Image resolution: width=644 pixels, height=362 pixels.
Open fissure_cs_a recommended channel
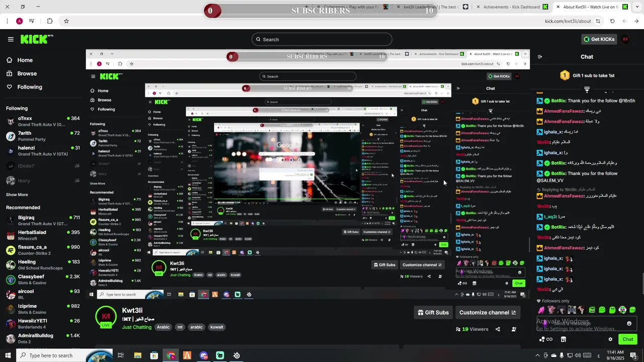[43, 250]
